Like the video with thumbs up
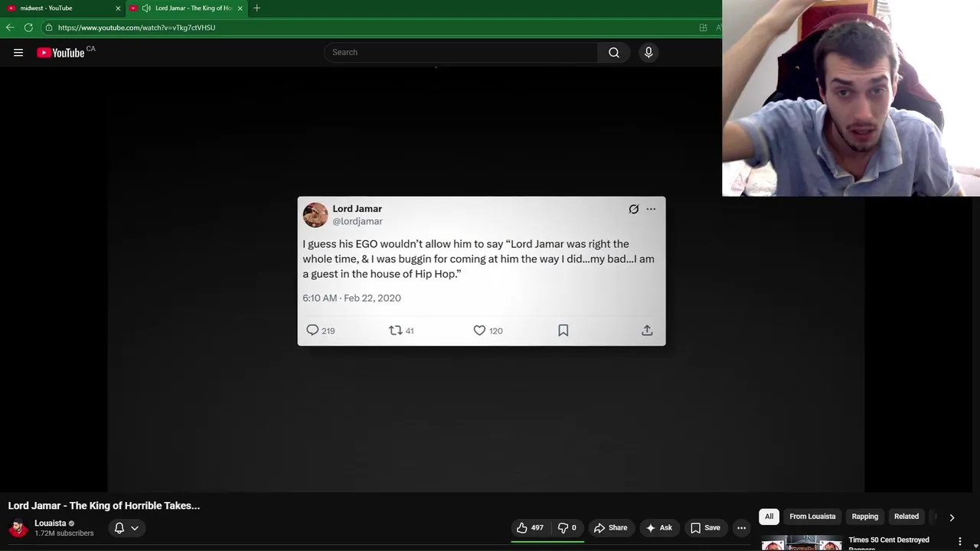 pos(530,527)
